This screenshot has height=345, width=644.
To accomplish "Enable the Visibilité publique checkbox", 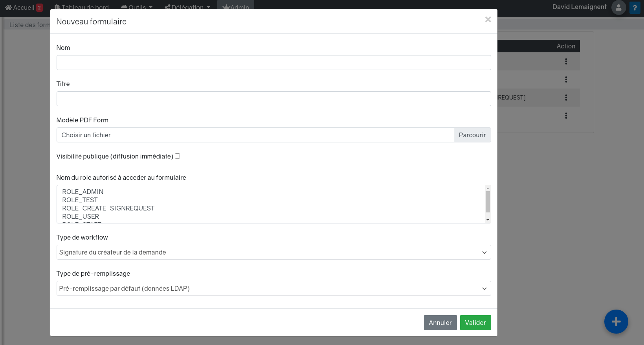I will point(177,156).
